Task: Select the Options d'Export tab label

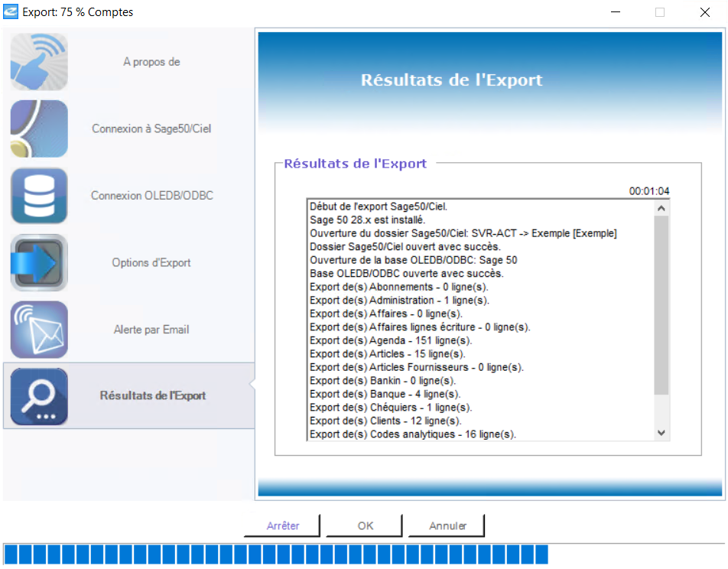Action: click(151, 262)
